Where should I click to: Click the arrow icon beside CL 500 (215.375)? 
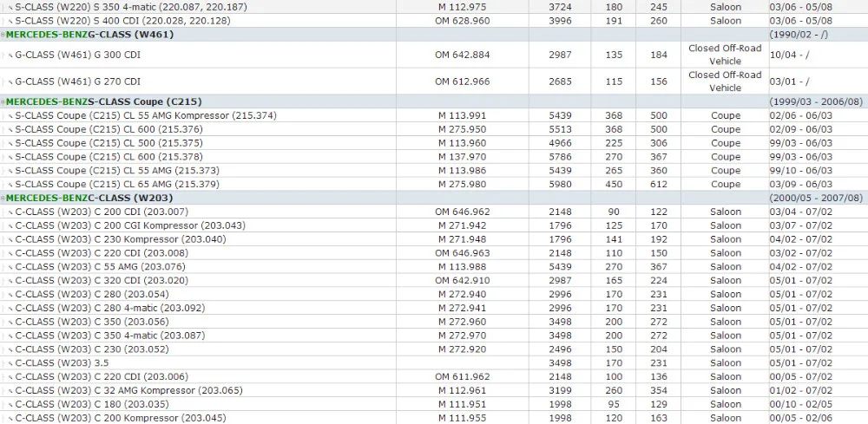tap(10, 144)
